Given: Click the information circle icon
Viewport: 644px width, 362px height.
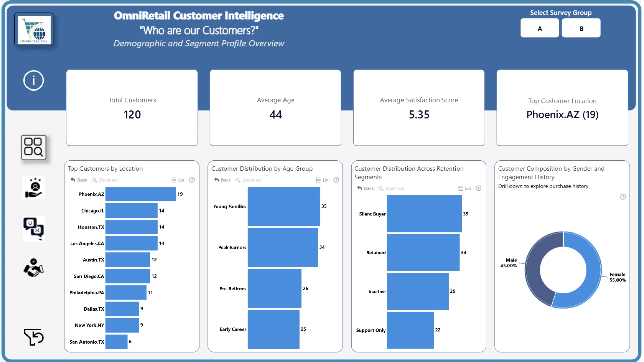Looking at the screenshot, I should (34, 80).
